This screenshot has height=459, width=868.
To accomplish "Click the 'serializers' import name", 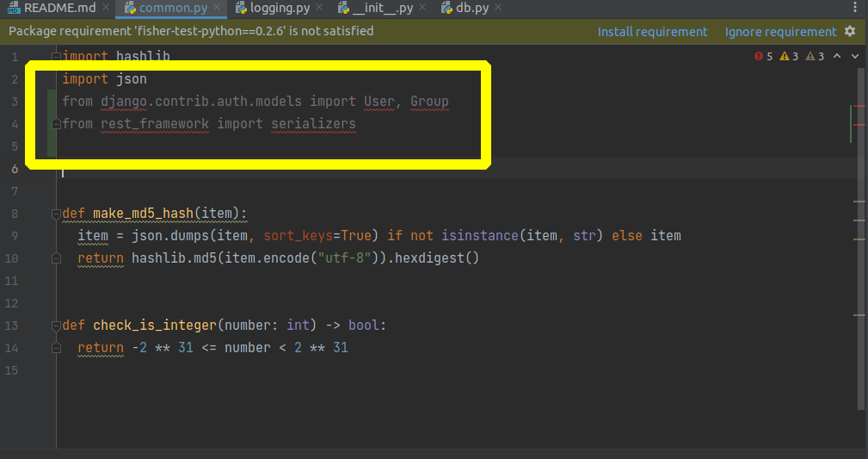I will (313, 124).
